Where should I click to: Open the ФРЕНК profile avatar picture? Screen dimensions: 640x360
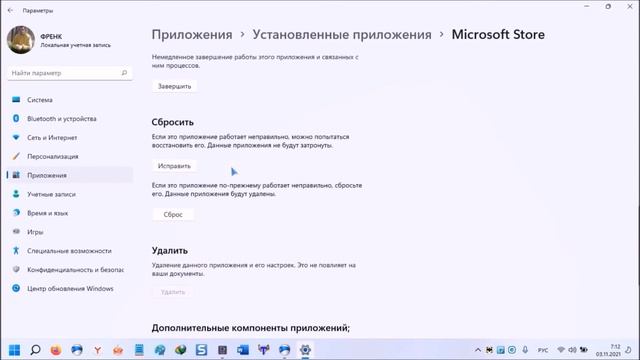[x=21, y=40]
